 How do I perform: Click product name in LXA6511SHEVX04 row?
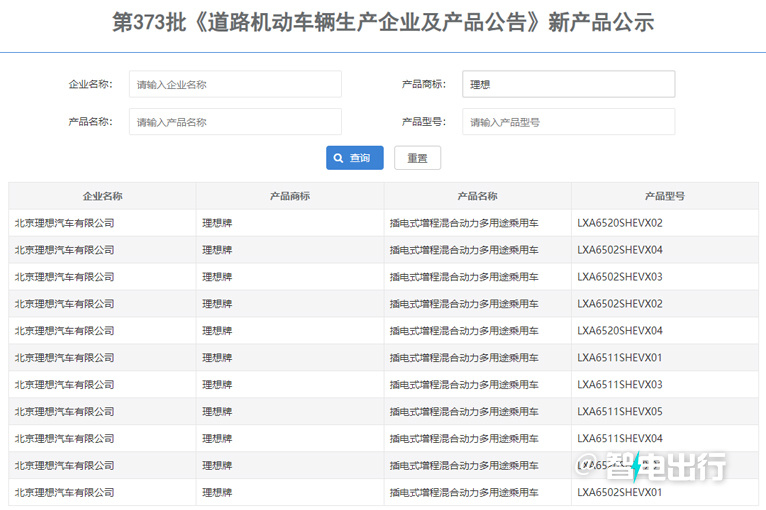[464, 438]
